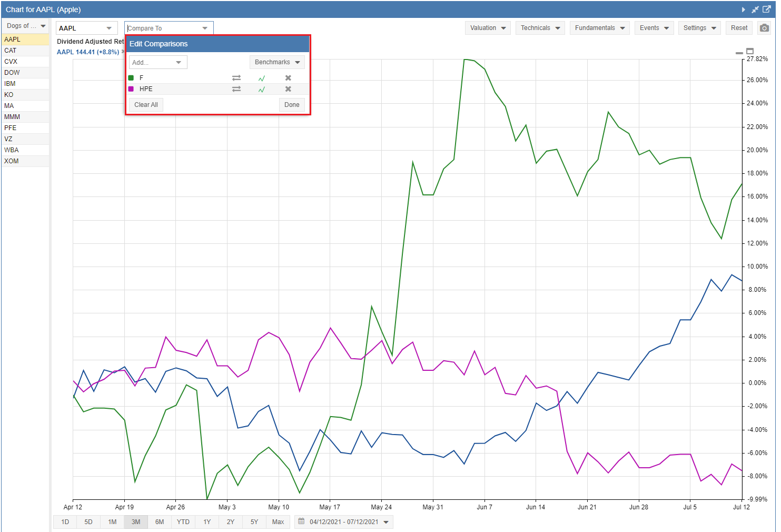Select PFE in the watchlist

[25, 128]
